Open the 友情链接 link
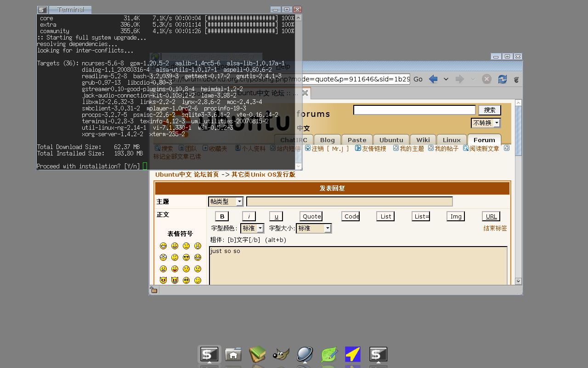This screenshot has height=368, width=588. pyautogui.click(x=374, y=149)
